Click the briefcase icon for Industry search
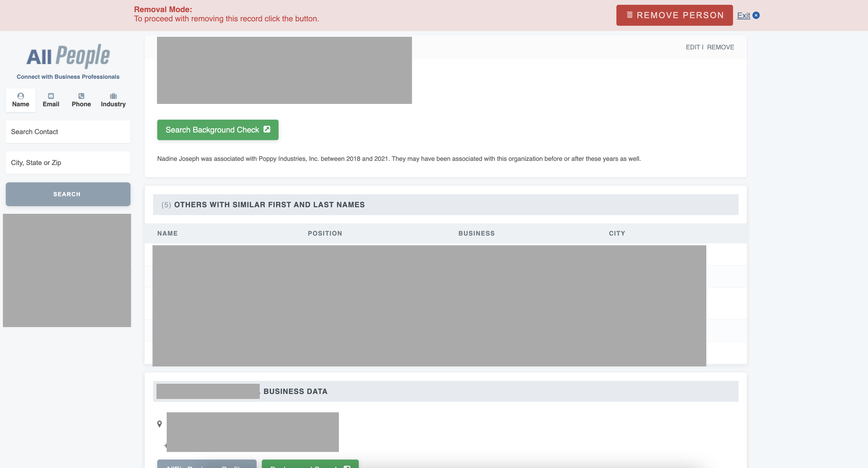Viewport: 868px width, 468px height. click(x=113, y=96)
